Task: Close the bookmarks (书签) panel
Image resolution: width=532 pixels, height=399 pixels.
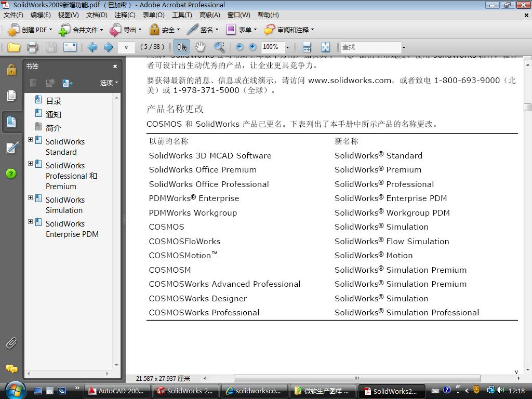Action: 115,66
